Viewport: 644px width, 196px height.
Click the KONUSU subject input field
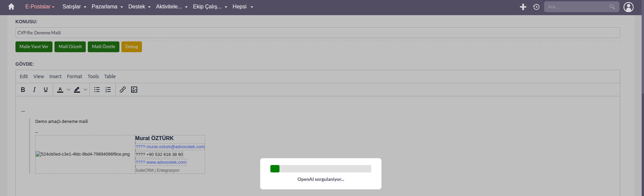[317, 33]
